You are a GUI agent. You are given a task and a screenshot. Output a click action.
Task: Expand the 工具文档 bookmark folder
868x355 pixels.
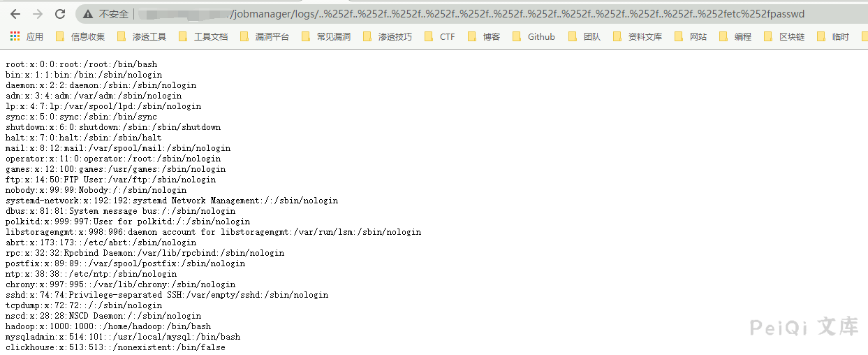point(203,37)
